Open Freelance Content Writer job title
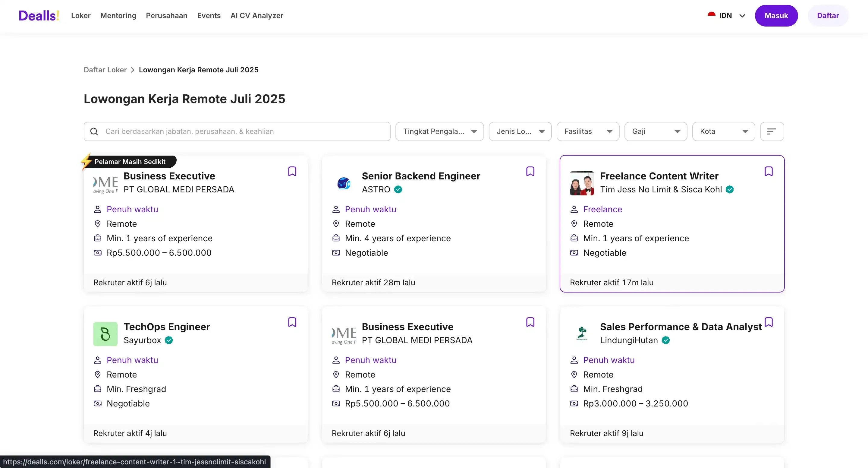The image size is (868, 468). 659,176
